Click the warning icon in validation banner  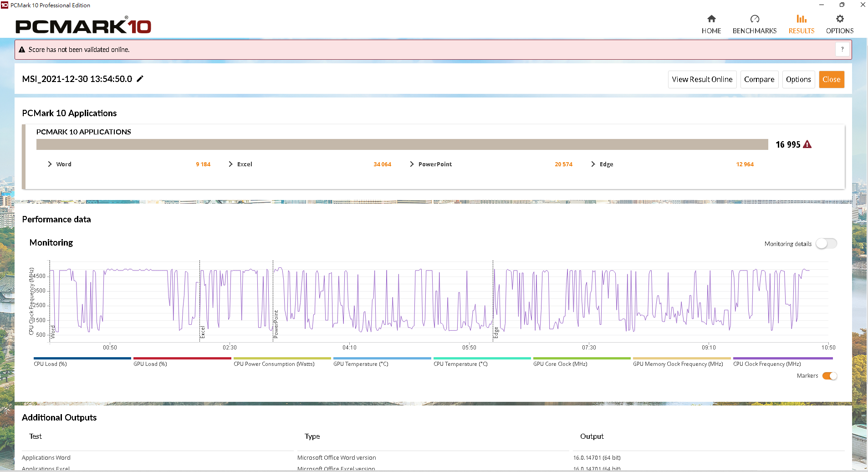(x=22, y=50)
